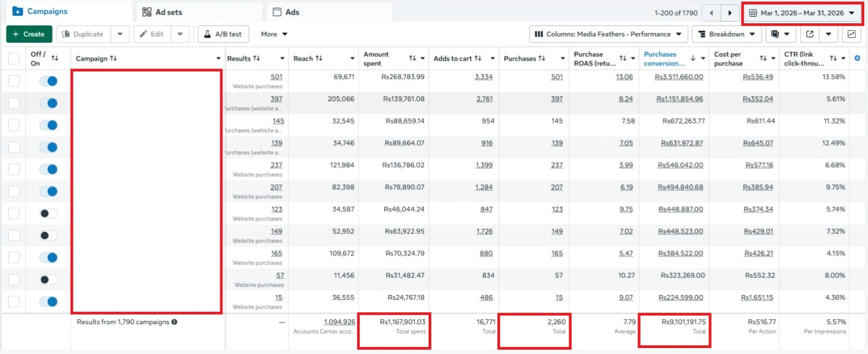Open the More actions menu

click(274, 34)
